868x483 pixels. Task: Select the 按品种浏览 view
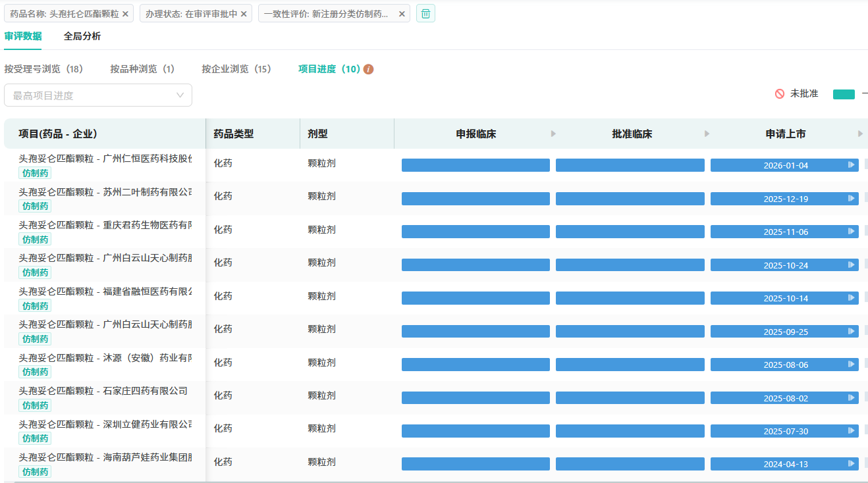coord(142,69)
